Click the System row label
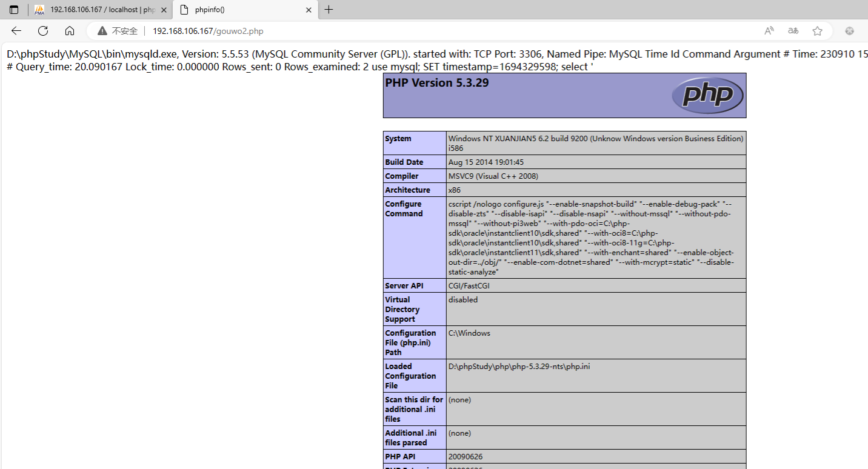The width and height of the screenshot is (868, 469). (398, 139)
